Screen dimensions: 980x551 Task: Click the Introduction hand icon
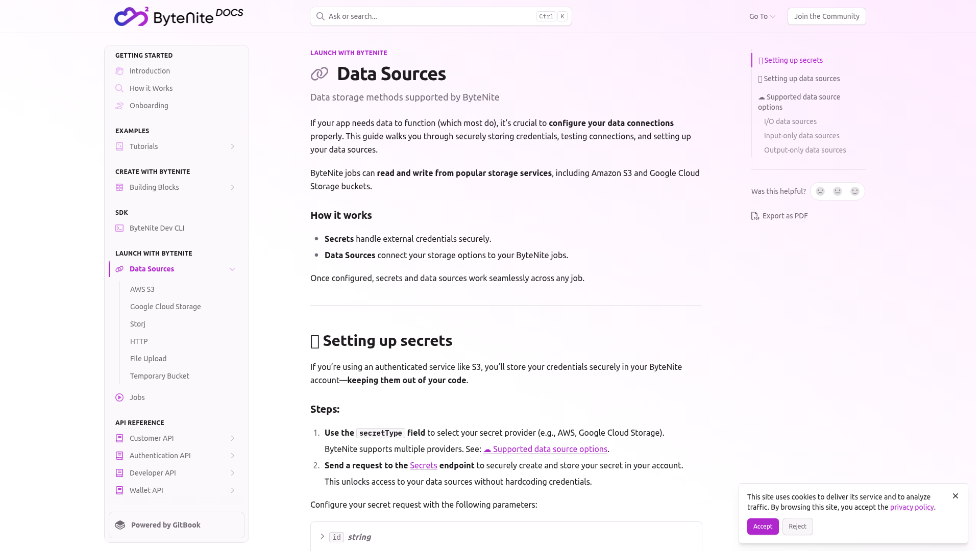click(x=119, y=71)
